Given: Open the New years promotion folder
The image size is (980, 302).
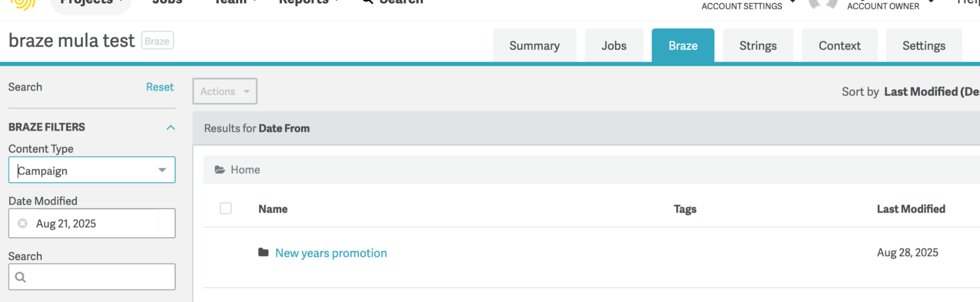Looking at the screenshot, I should click(x=331, y=252).
